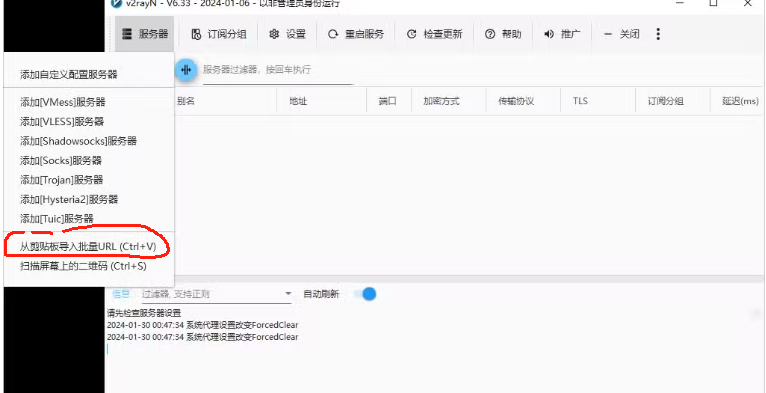Choose 添加[Shadowsocks]服务器 from menu

pyautogui.click(x=89, y=141)
